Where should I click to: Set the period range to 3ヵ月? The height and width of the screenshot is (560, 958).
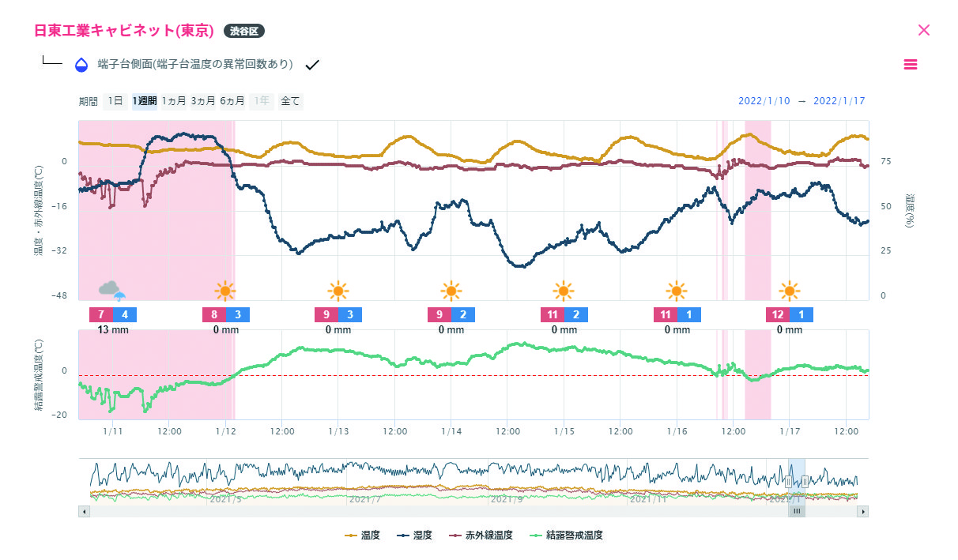click(203, 101)
